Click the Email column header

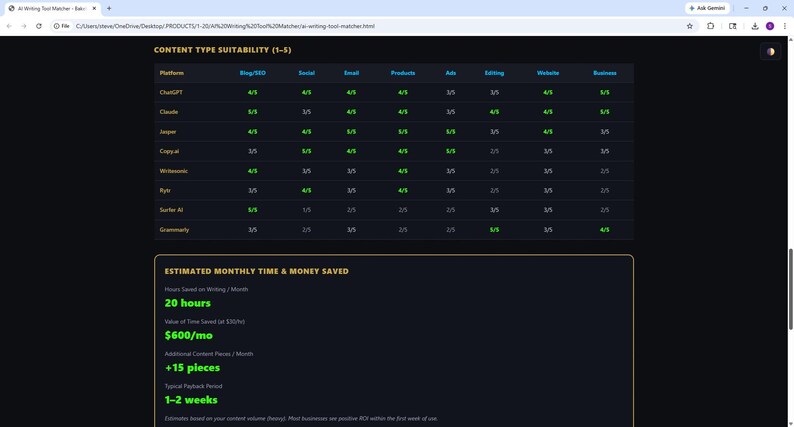pos(351,73)
